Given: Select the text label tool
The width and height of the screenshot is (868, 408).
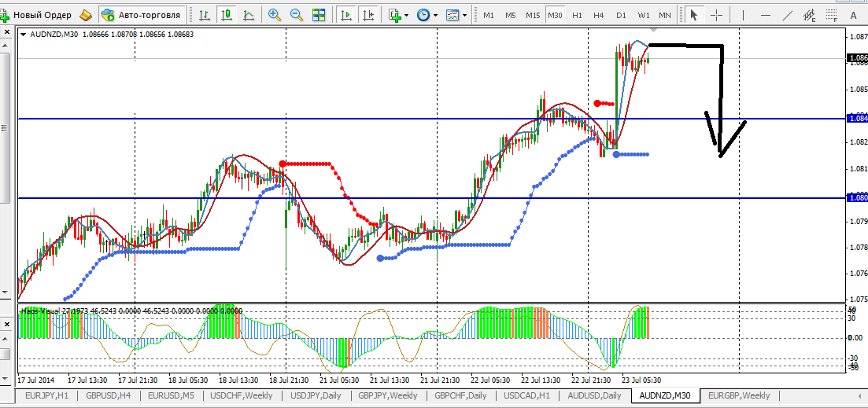Looking at the screenshot, I should [x=854, y=15].
